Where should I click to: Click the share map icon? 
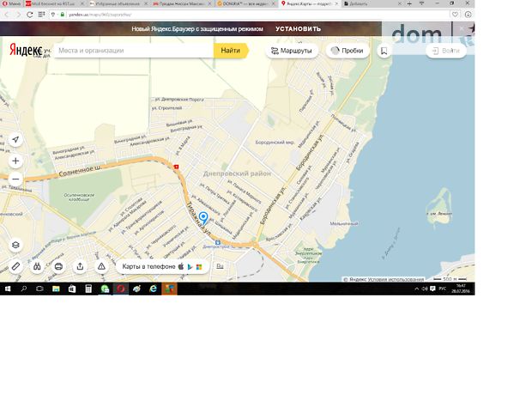pos(80,266)
